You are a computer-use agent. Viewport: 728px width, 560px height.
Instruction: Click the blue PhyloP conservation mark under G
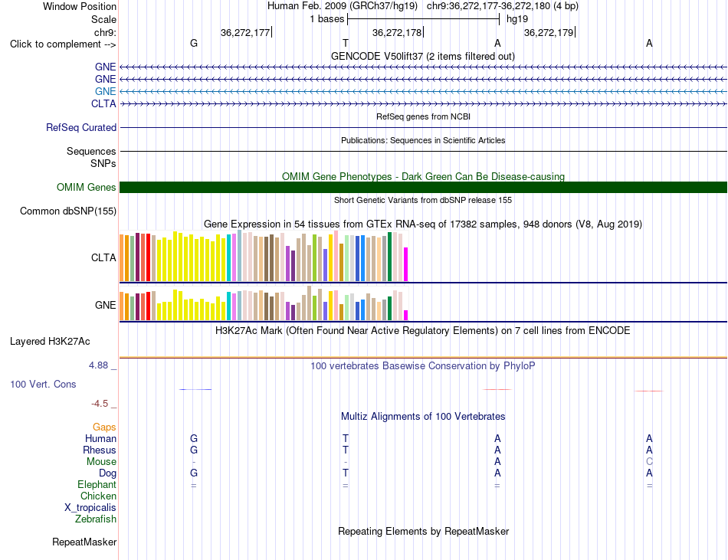(195, 389)
